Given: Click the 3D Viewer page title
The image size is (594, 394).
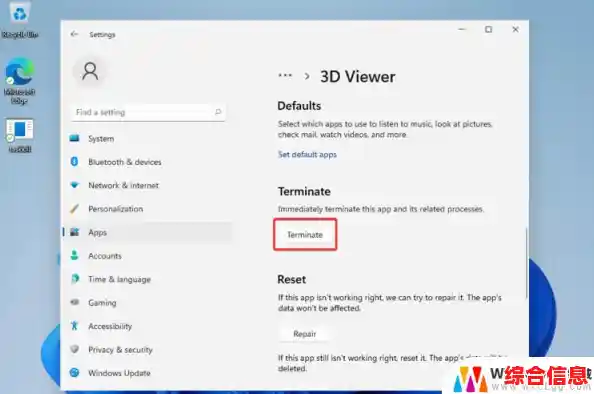Looking at the screenshot, I should tap(358, 77).
